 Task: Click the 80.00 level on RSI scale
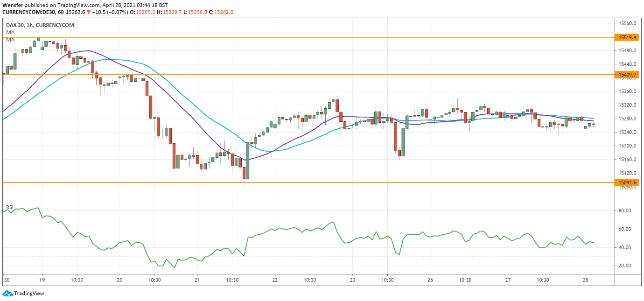point(625,211)
